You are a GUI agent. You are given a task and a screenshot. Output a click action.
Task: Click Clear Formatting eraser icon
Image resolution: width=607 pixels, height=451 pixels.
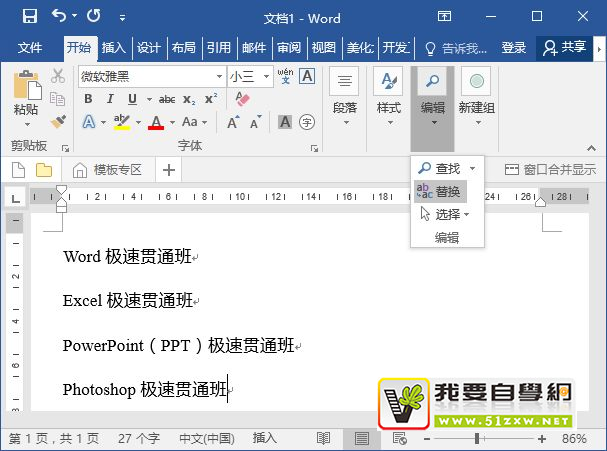click(243, 99)
